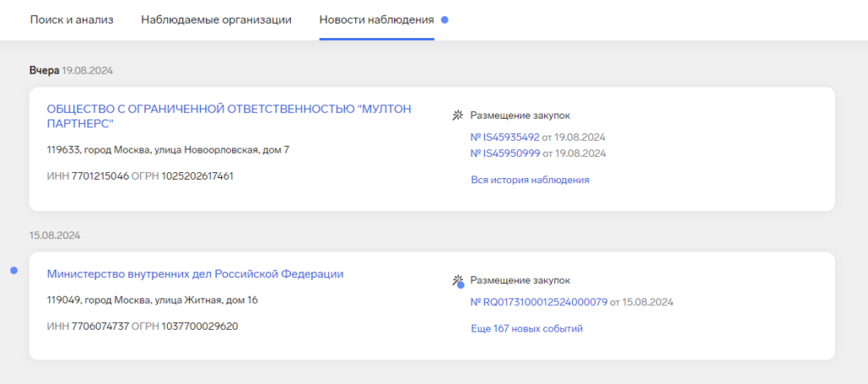View Вся история наблюдения
The height and width of the screenshot is (384, 868).
coord(530,180)
